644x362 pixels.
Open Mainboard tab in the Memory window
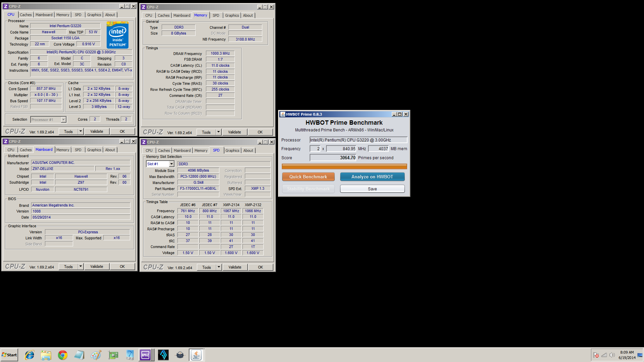(182, 15)
